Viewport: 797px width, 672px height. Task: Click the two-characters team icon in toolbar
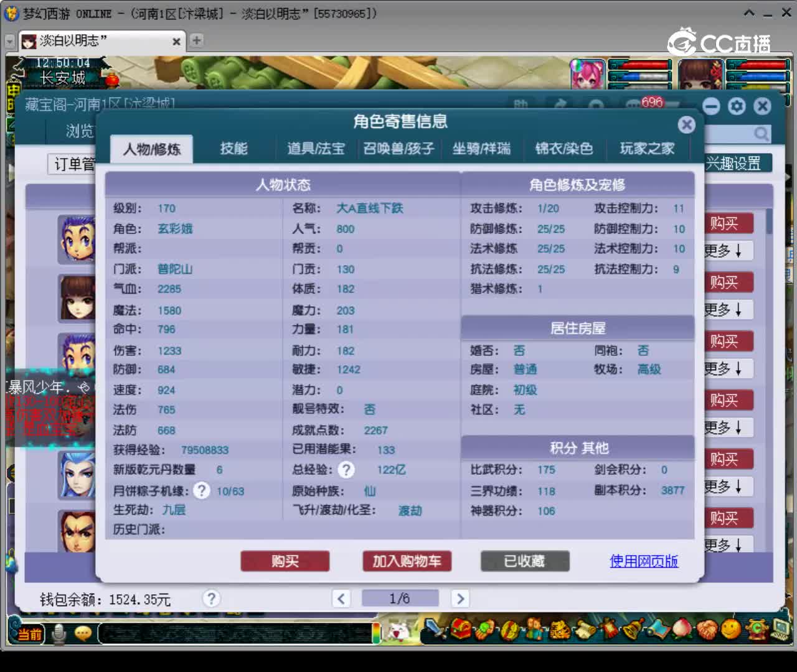click(x=534, y=628)
